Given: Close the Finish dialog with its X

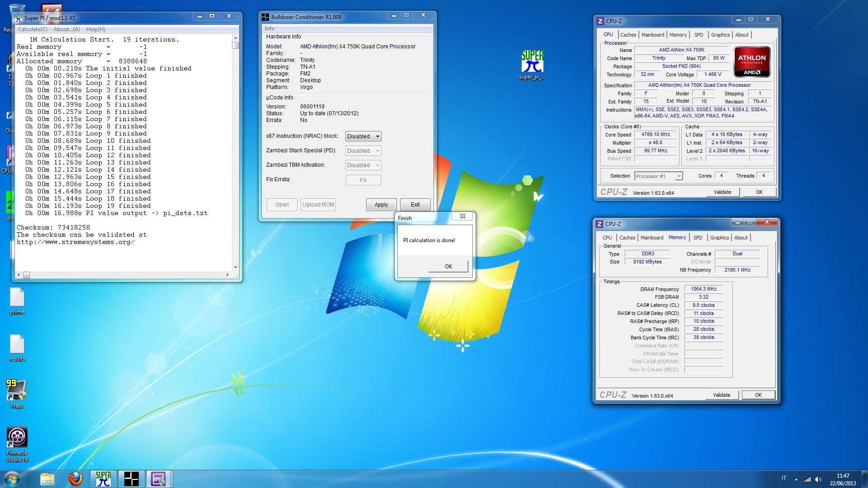Looking at the screenshot, I should pos(462,216).
